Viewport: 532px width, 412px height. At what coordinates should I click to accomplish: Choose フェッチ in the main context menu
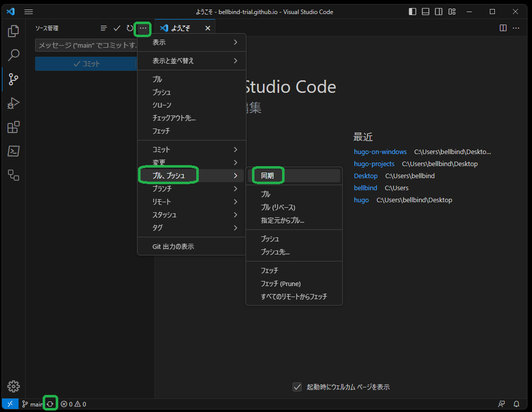191,131
